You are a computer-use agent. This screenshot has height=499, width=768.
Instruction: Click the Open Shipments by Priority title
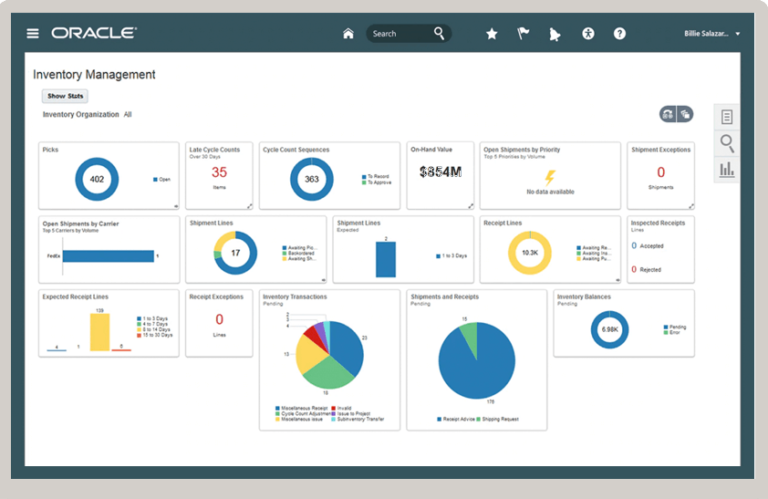522,150
